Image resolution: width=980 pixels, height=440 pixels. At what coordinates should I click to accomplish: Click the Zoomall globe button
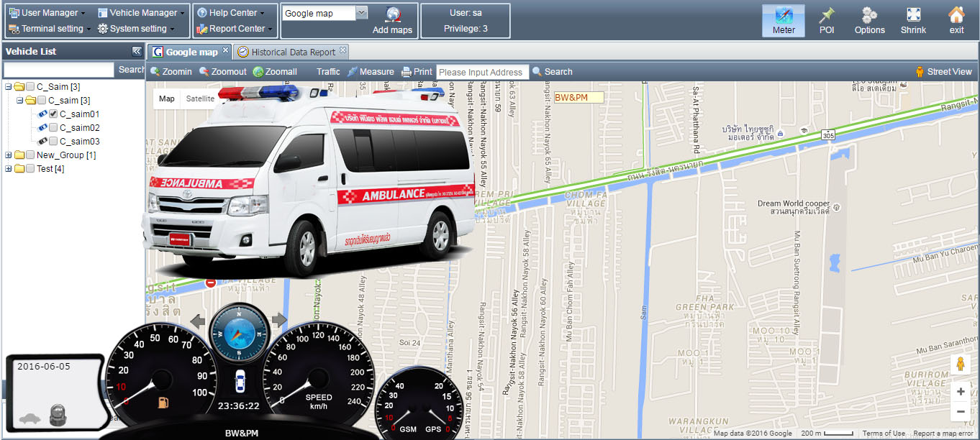tap(275, 72)
